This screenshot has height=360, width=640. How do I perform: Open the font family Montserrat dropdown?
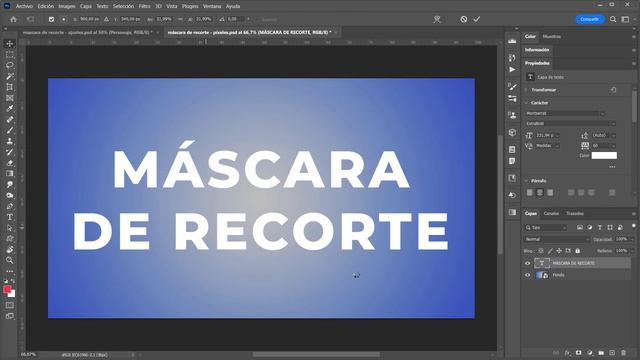coord(564,113)
